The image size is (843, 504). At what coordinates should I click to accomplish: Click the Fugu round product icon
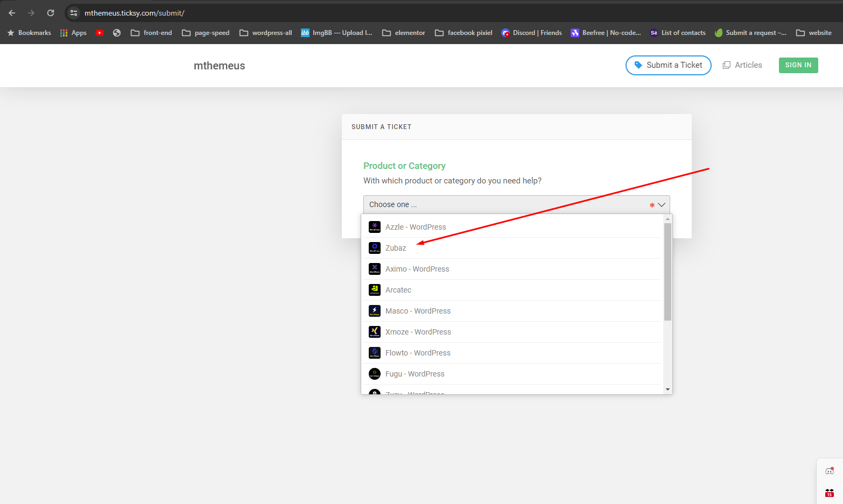375,374
